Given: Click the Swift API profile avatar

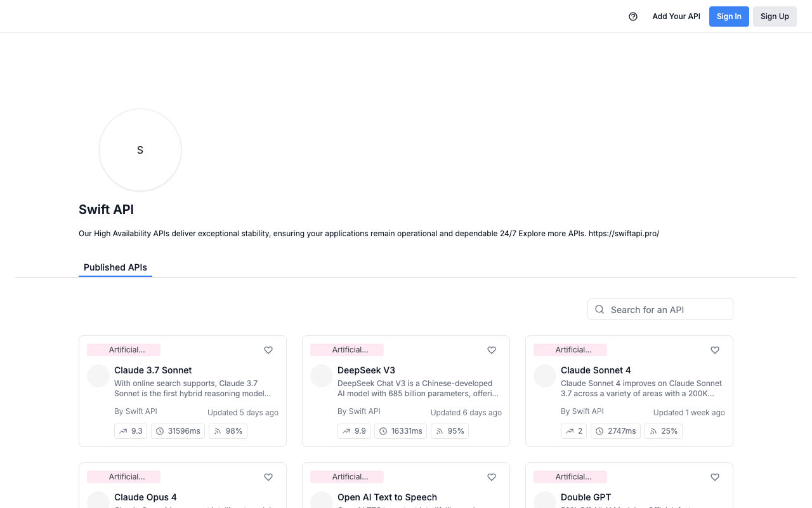Looking at the screenshot, I should [140, 150].
